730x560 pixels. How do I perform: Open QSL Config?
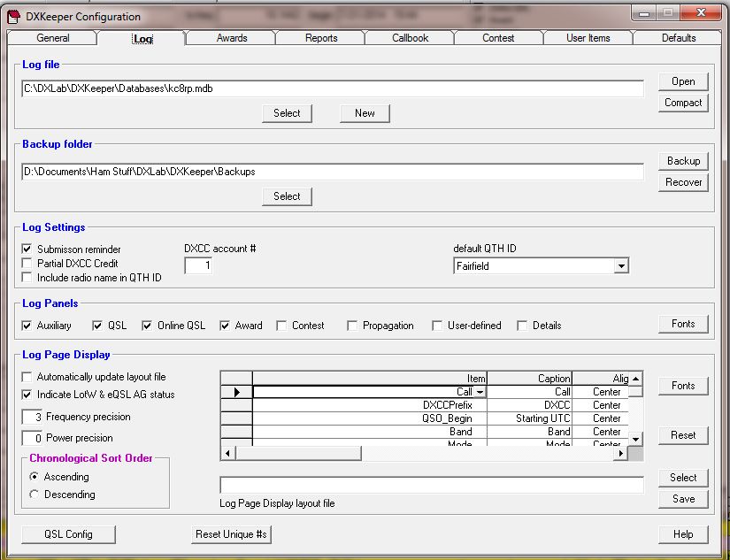pyautogui.click(x=68, y=534)
